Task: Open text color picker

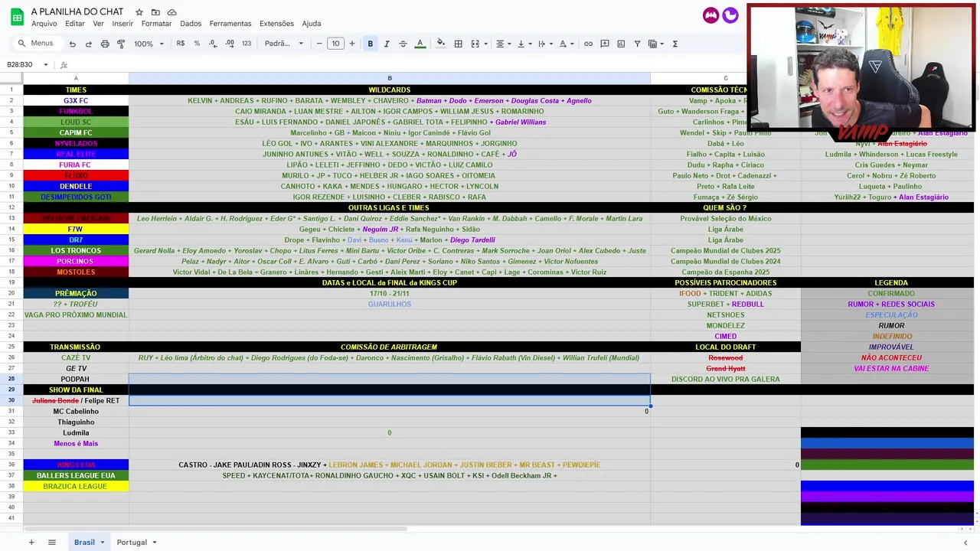Action: (x=420, y=44)
